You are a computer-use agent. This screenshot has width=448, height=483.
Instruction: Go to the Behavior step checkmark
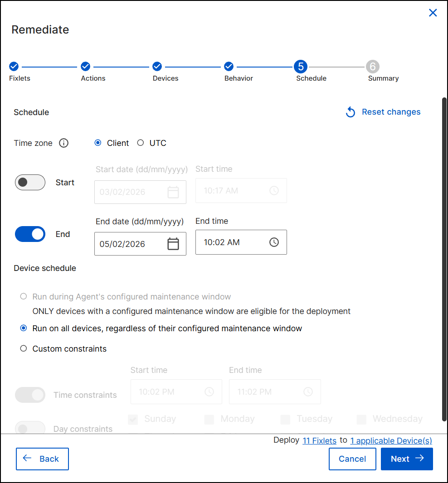click(229, 67)
